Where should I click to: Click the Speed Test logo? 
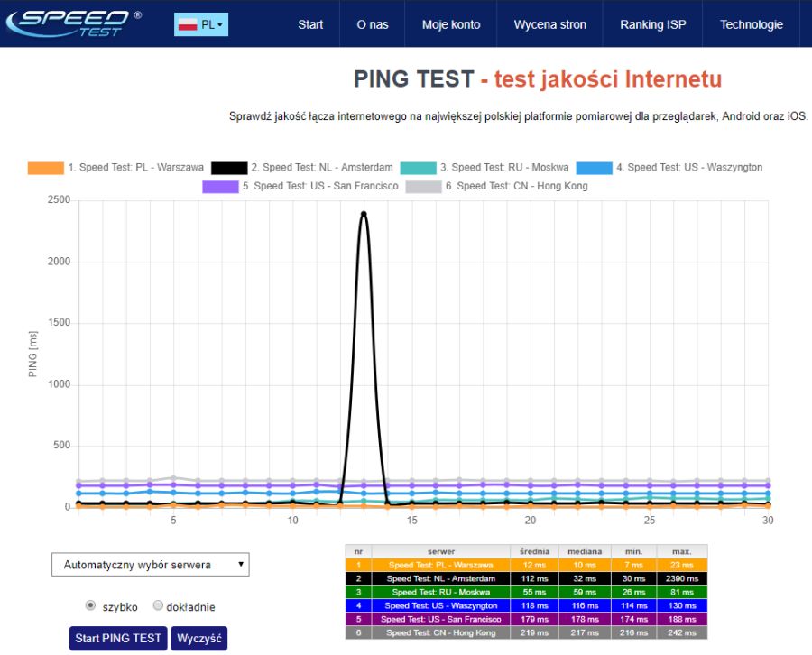pyautogui.click(x=73, y=23)
